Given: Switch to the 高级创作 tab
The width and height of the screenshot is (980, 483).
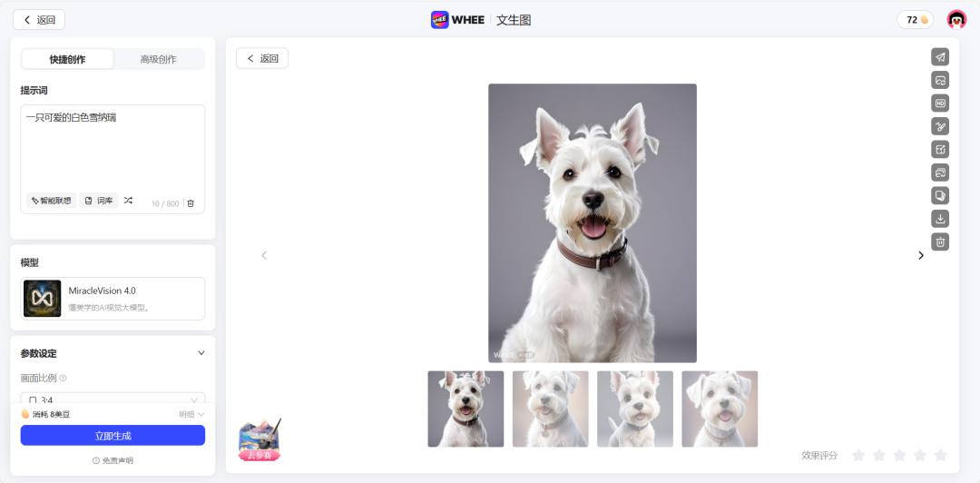Looking at the screenshot, I should pos(158,59).
